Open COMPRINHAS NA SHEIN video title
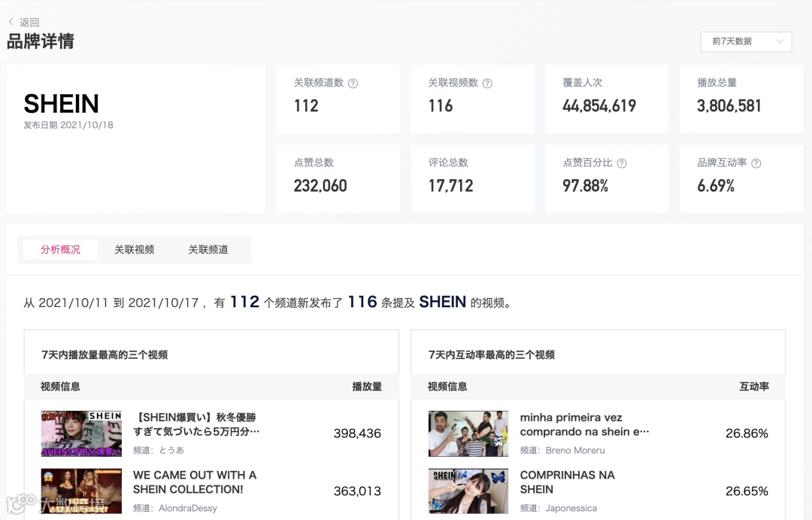The image size is (812, 520). [567, 482]
